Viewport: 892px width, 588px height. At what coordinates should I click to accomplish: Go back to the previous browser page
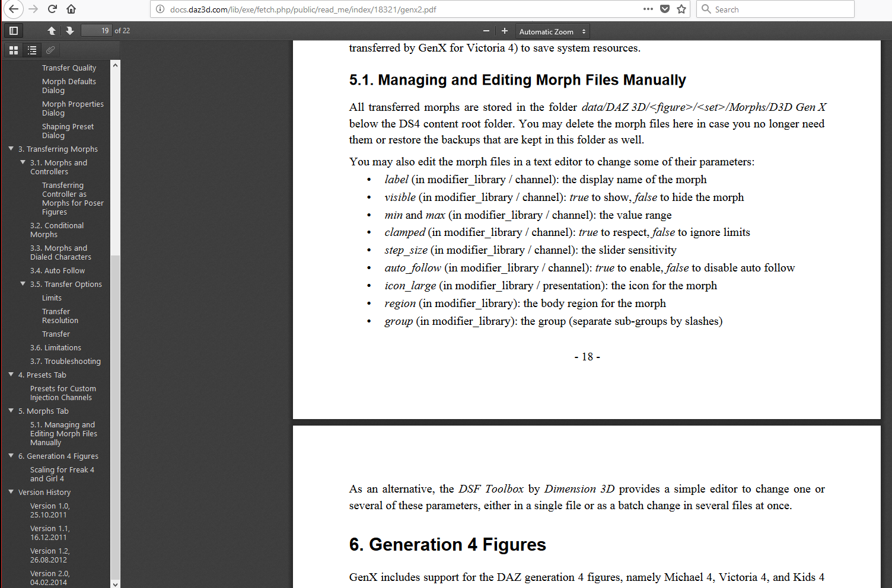tap(14, 9)
